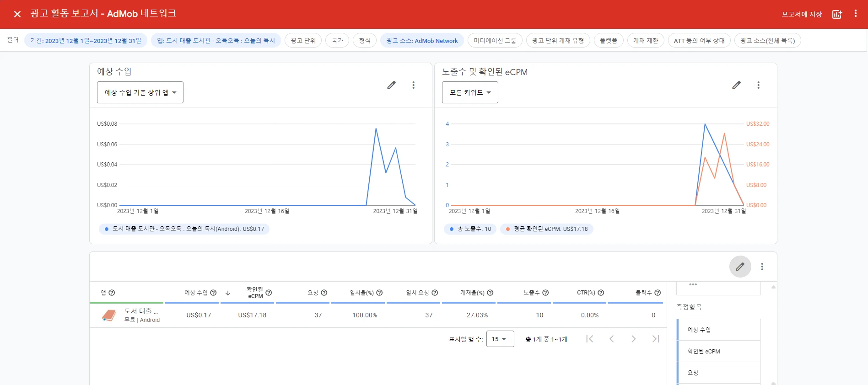Click help icon next to CTR(%) column
The image size is (868, 385).
point(601,293)
